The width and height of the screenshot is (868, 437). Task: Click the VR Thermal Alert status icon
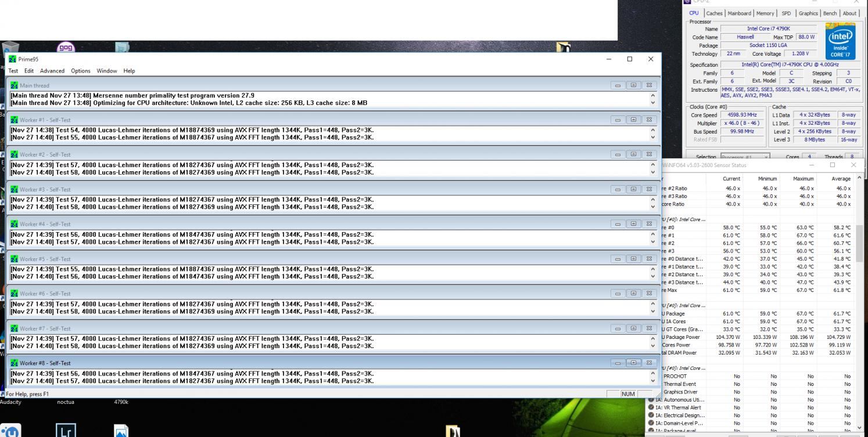click(651, 407)
